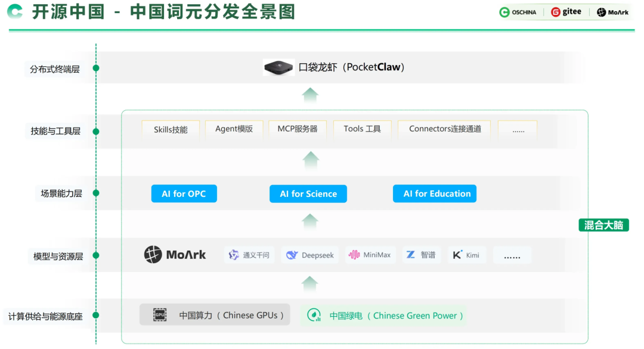Click the PocketClaw device image
The image size is (644, 349).
(278, 67)
